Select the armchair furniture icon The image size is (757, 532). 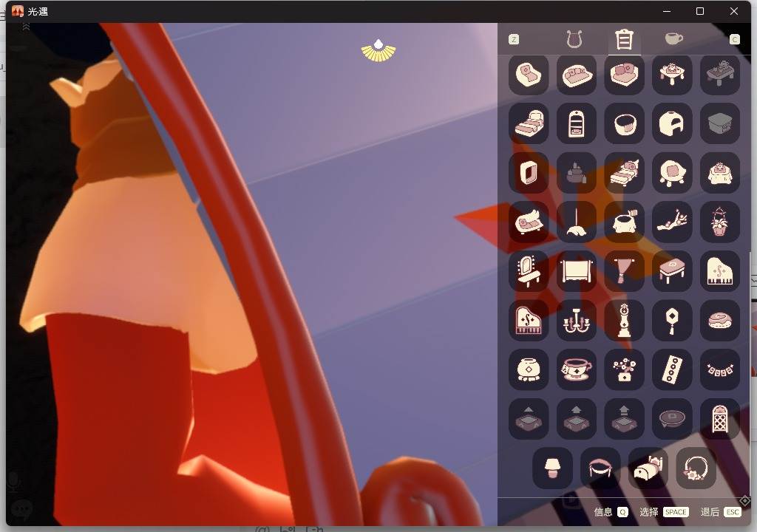click(x=529, y=75)
